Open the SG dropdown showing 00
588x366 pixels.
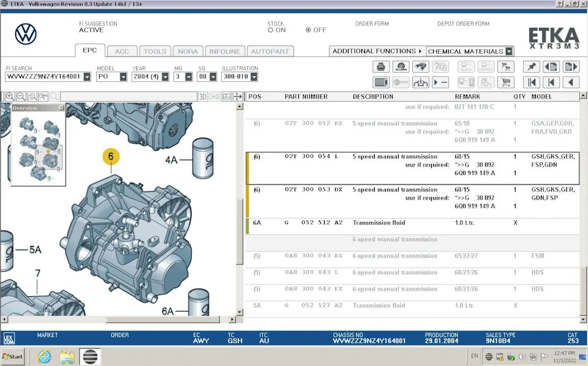(213, 77)
